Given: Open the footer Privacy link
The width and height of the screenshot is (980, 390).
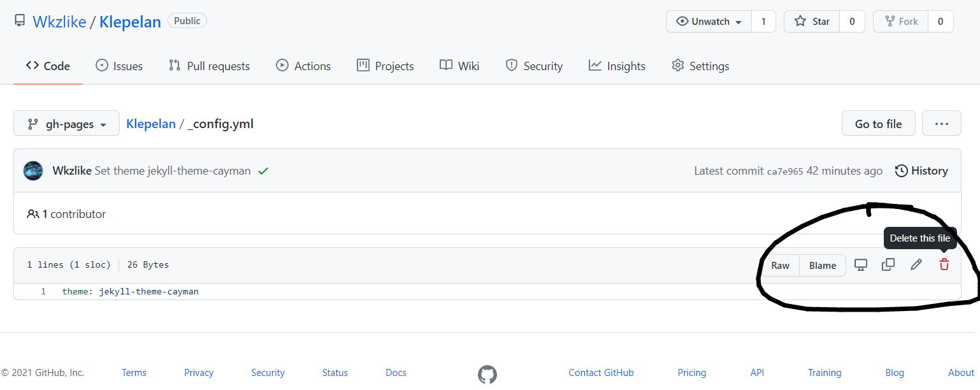Looking at the screenshot, I should pyautogui.click(x=199, y=373).
